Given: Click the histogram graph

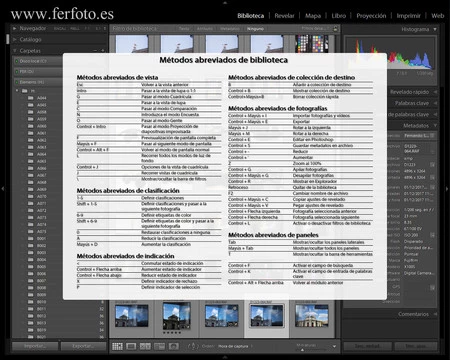Looking at the screenshot, I should click(x=390, y=53).
